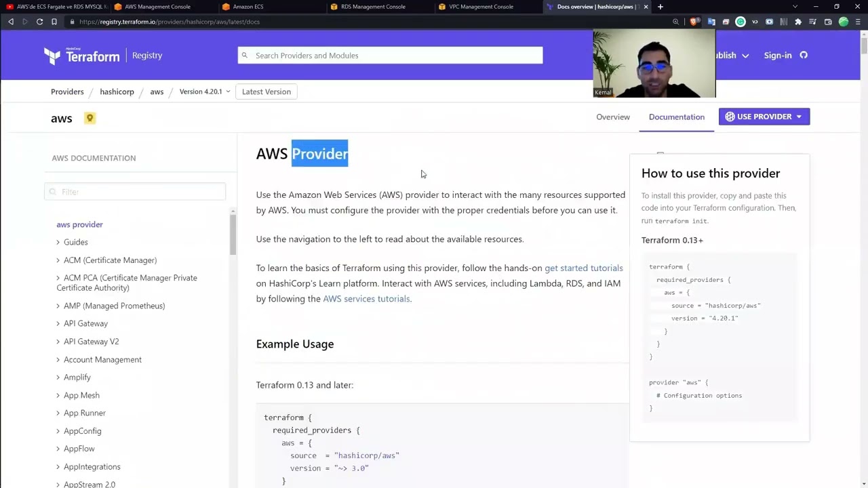Open the browser hamburger main menu
The height and width of the screenshot is (488, 868).
point(858,22)
